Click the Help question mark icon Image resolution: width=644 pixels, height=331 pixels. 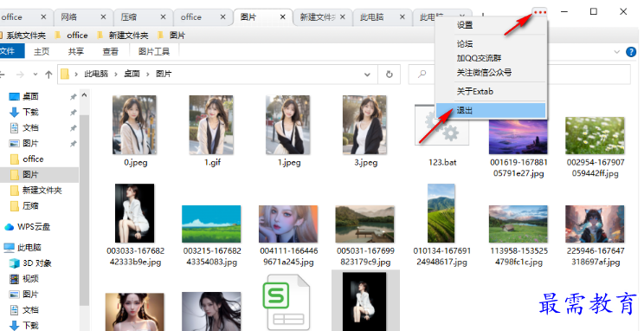coord(631,52)
